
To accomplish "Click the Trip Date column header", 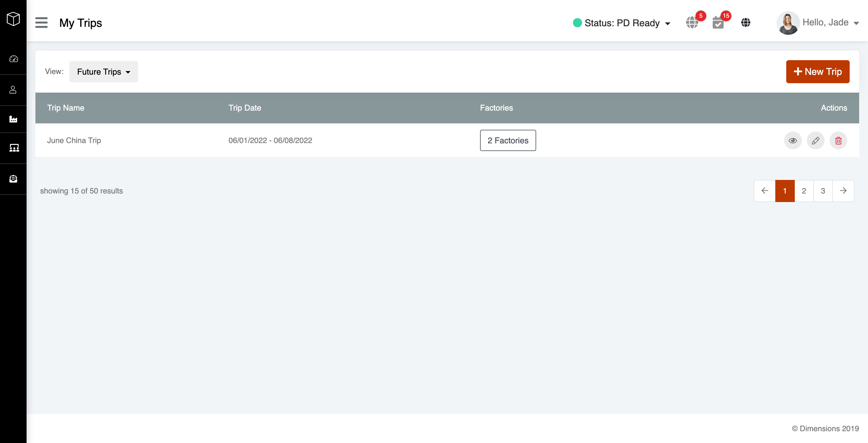I will click(x=245, y=108).
